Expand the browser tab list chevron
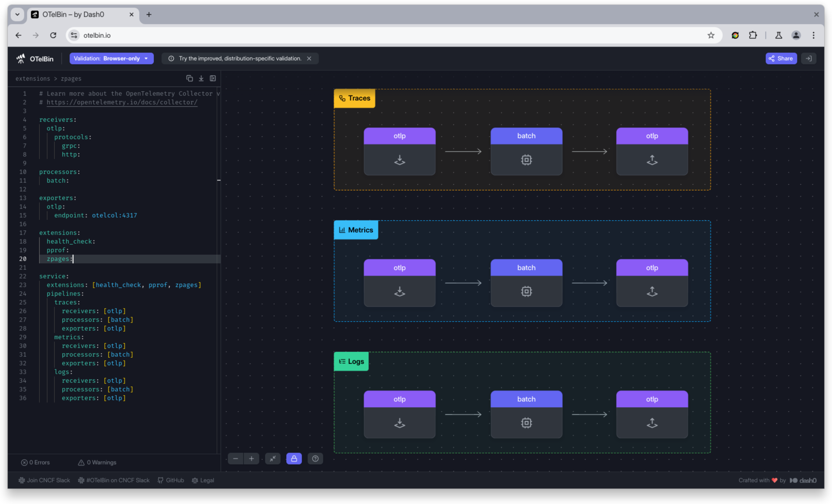This screenshot has width=832, height=504. point(17,14)
